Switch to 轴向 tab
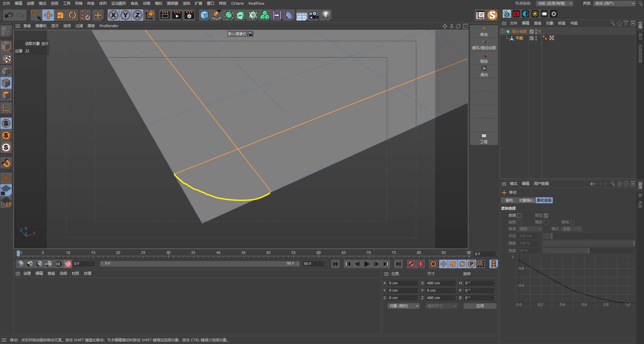This screenshot has width=644, height=344. pyautogui.click(x=509, y=200)
